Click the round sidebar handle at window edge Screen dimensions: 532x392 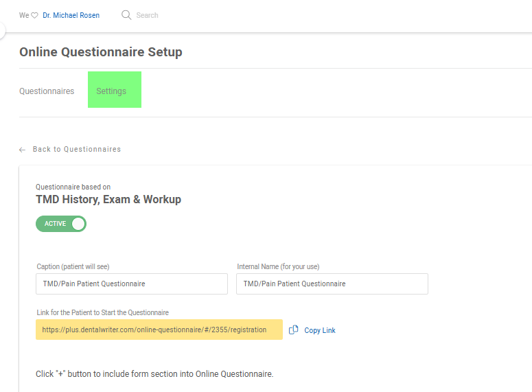[x=2, y=30]
